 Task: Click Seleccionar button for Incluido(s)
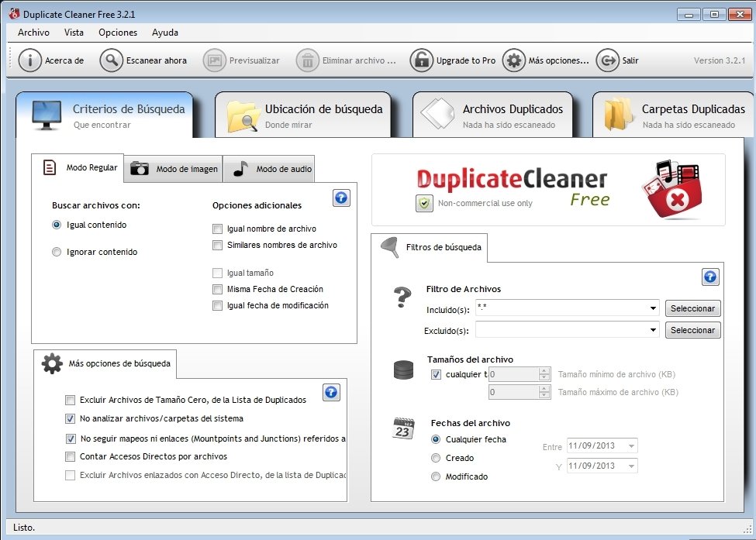693,308
